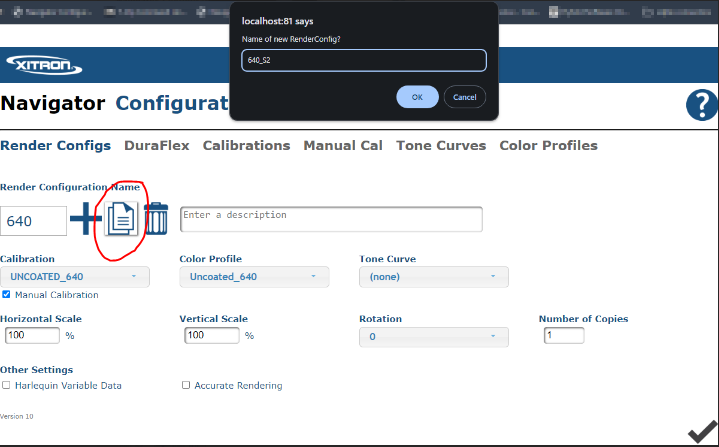Click the plus icon to add render config

click(x=86, y=219)
